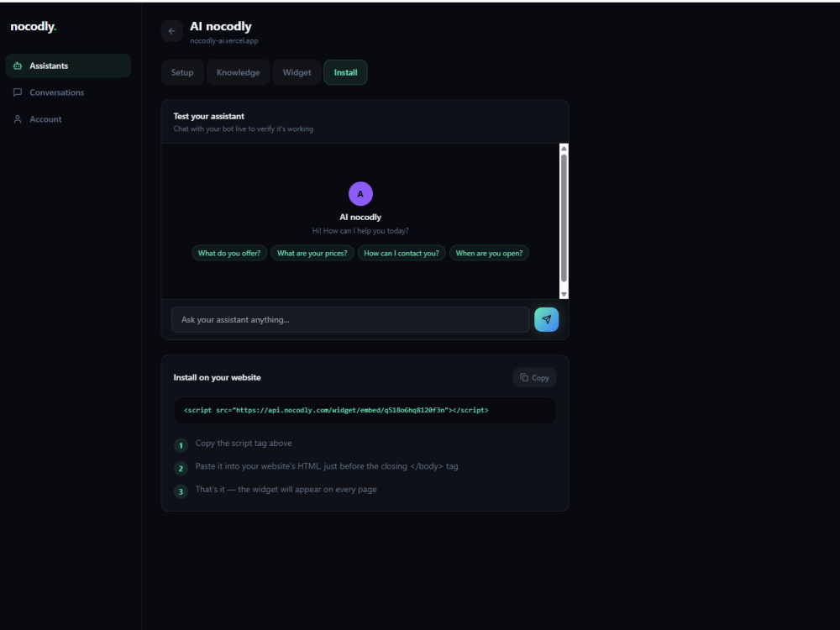
Task: Click the chat scrollbar thumb
Action: 564,218
